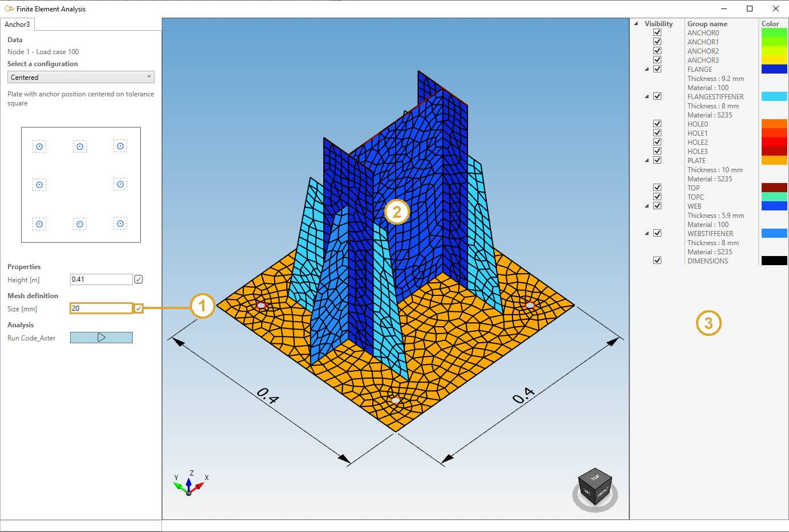This screenshot has width=789, height=532.
Task: Click the FLANGESTIFFENER cyan color swatch
Action: 774,96
